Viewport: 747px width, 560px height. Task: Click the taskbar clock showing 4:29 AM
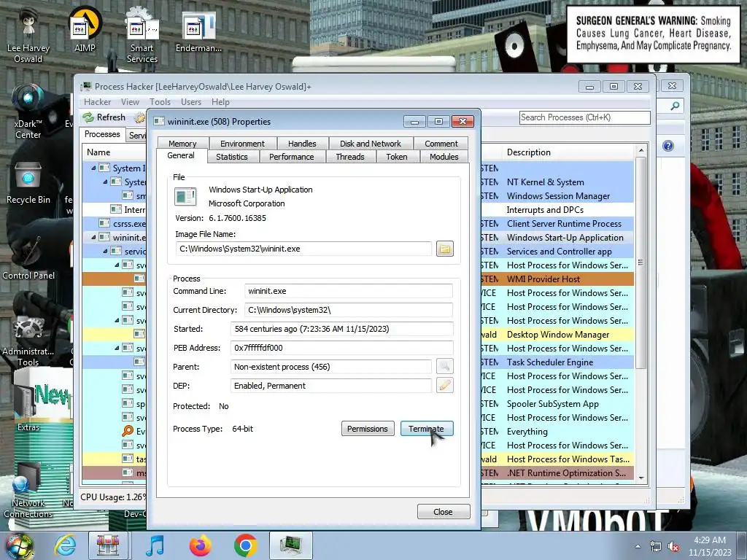point(710,546)
